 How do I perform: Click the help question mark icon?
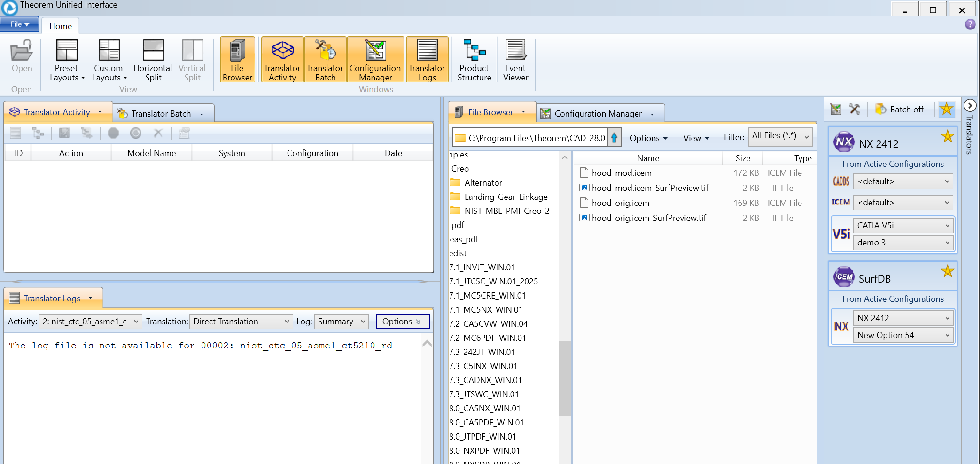970,24
